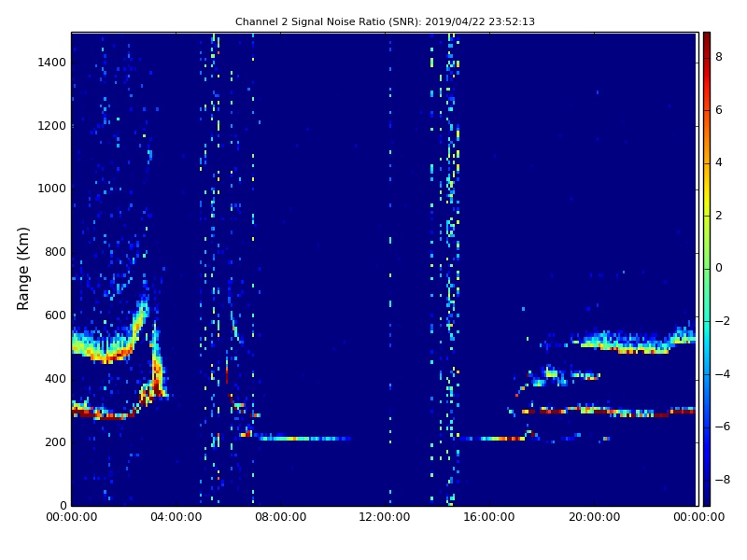Click the colorbar tick label −4
The height and width of the screenshot is (560, 747).
point(723,374)
